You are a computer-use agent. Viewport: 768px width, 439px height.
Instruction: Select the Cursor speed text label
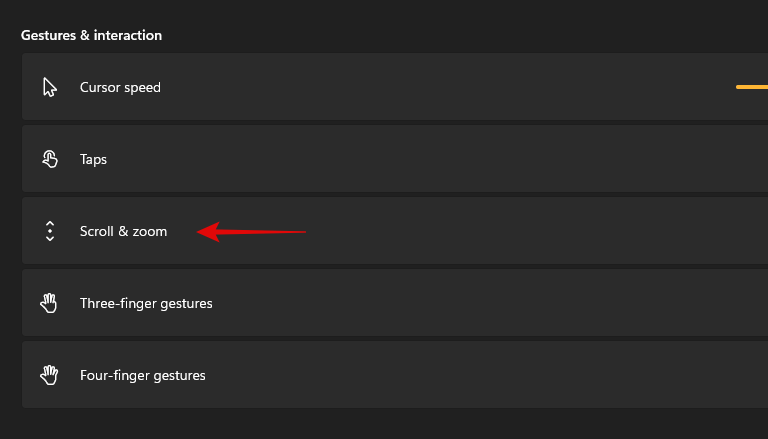[120, 87]
